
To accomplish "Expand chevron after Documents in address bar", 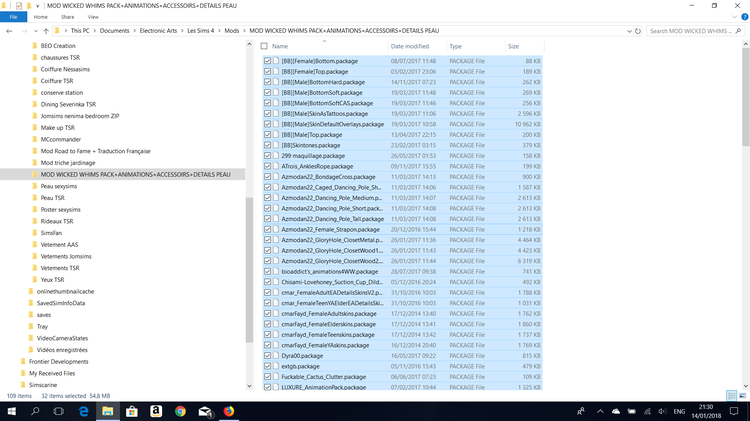I will pyautogui.click(x=134, y=31).
